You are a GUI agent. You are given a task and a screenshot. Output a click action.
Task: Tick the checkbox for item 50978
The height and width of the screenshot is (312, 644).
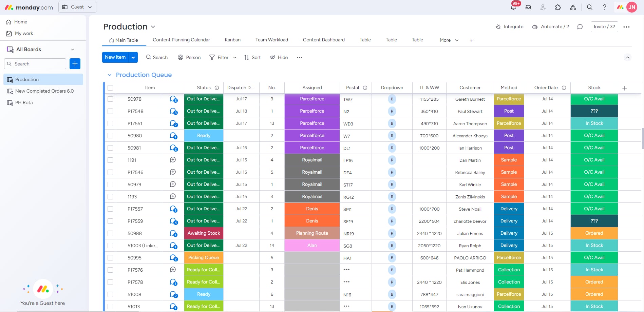click(110, 99)
